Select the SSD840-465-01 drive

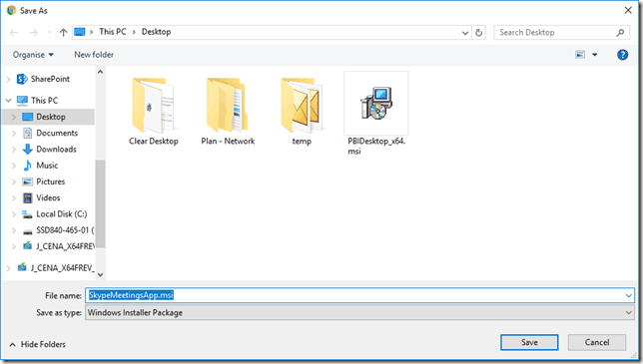point(65,230)
